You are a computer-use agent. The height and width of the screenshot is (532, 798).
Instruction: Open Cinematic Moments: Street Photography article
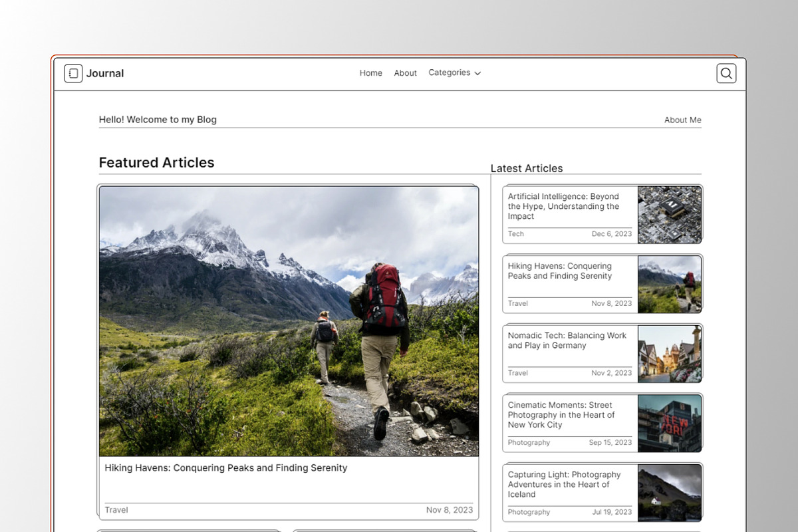pyautogui.click(x=561, y=415)
